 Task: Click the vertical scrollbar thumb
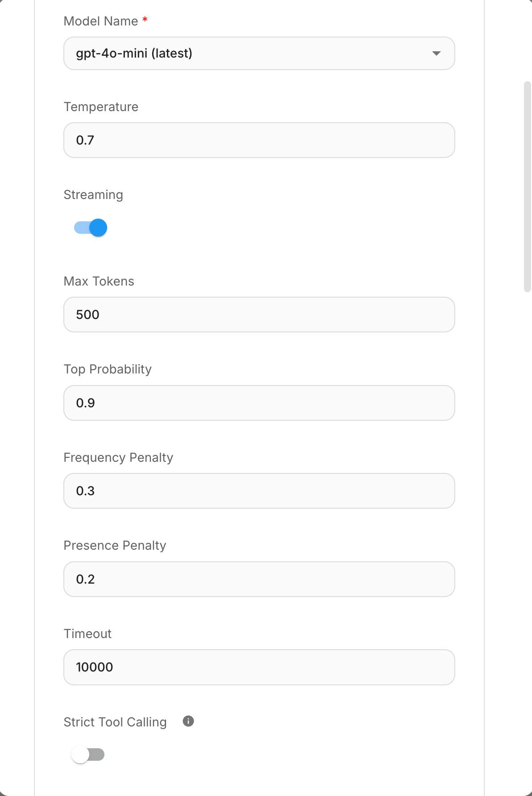coord(527,187)
